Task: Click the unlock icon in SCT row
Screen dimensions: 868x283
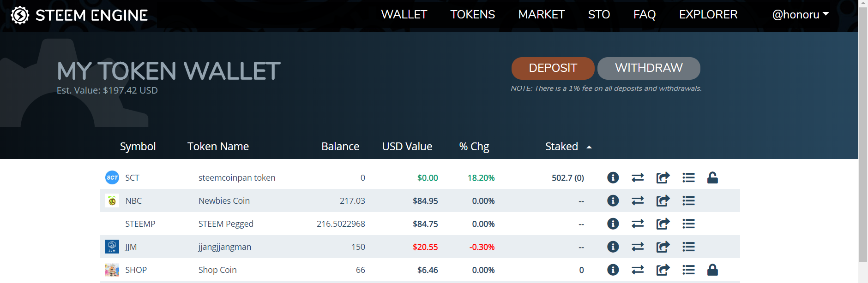Action: click(x=712, y=177)
